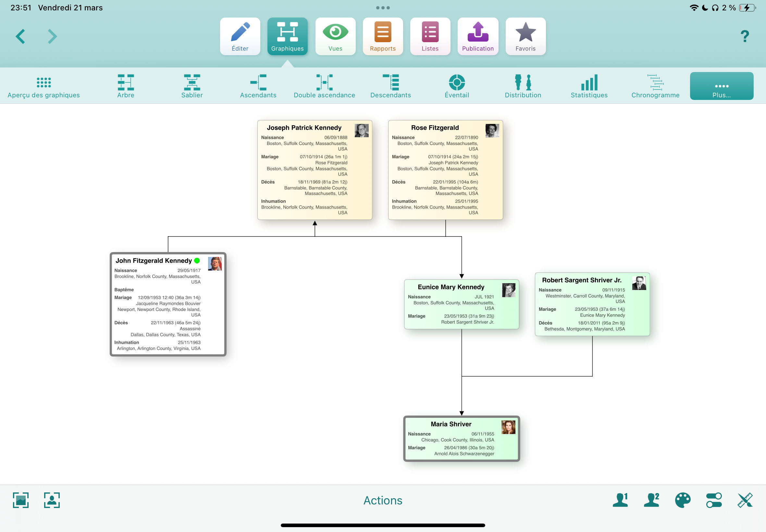
Task: Open the Publication section
Action: (x=478, y=36)
